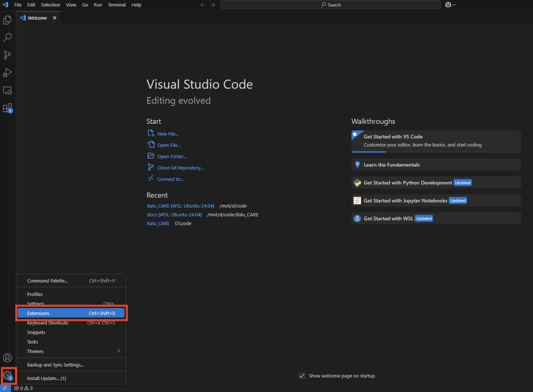Choose Backup and Sync Settings

tap(71, 365)
